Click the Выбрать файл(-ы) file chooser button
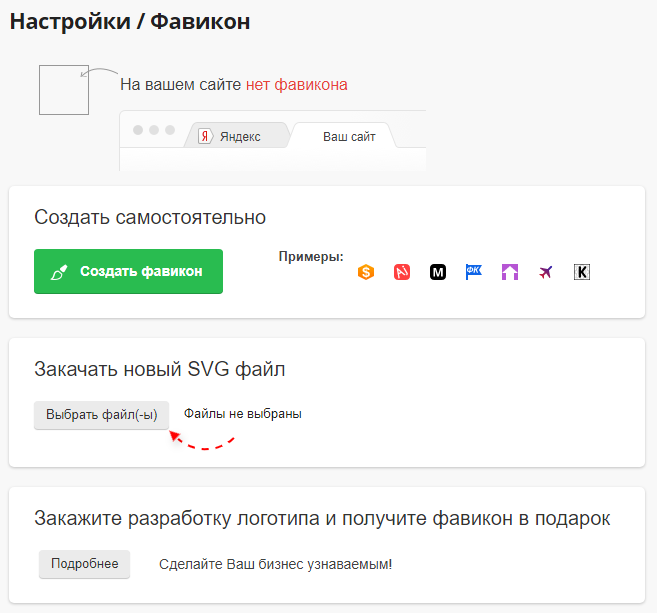This screenshot has height=613, width=657. tap(102, 414)
